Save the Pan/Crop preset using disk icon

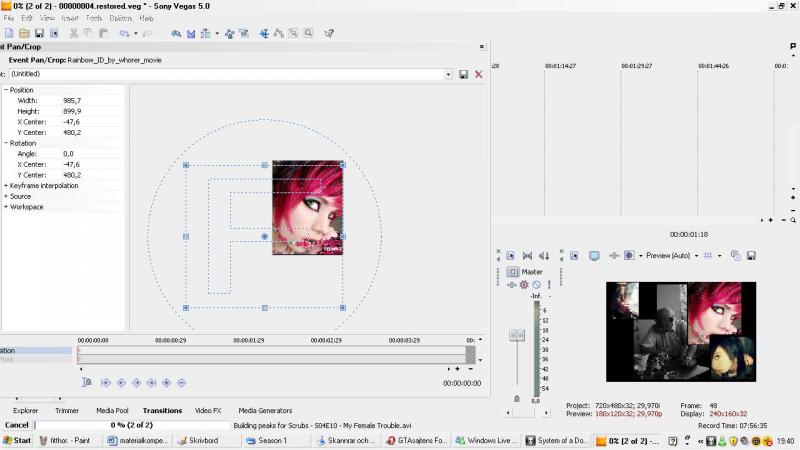(463, 74)
